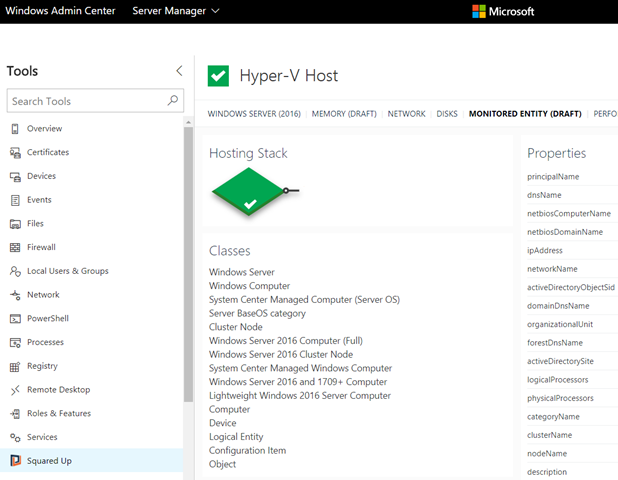The width and height of the screenshot is (618, 480).
Task: Open the partially visible Performance tab
Action: click(605, 114)
